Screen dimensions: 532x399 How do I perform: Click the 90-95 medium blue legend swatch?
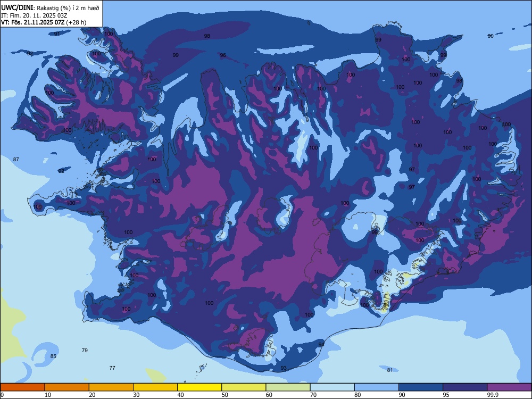pos(421,387)
